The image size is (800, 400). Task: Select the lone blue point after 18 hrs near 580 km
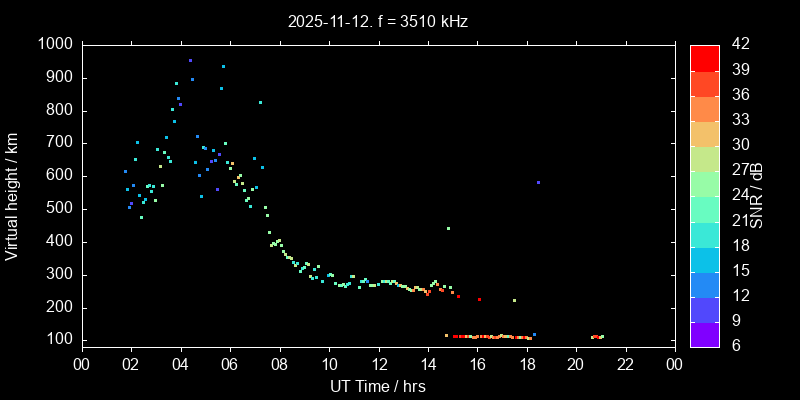pos(538,182)
